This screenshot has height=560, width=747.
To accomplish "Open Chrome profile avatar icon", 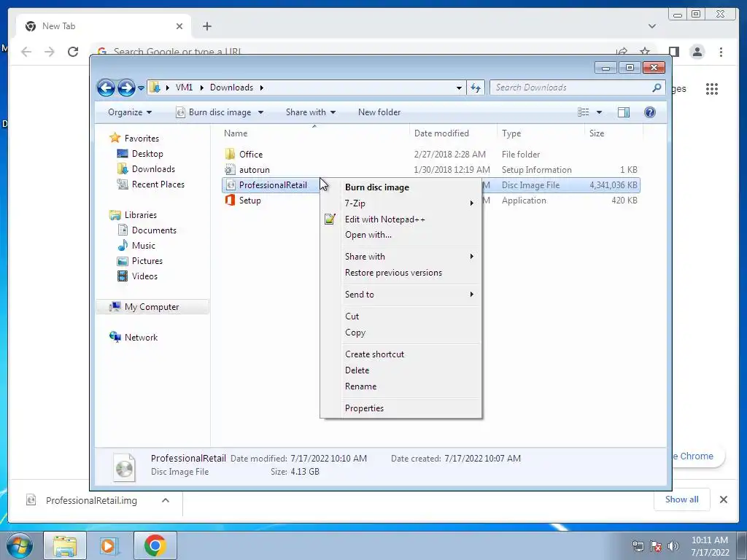I will point(697,52).
